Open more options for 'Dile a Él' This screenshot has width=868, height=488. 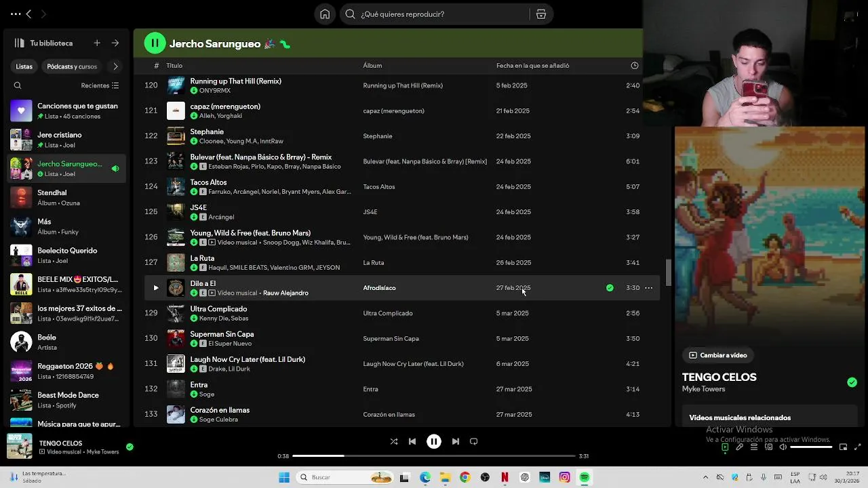648,288
